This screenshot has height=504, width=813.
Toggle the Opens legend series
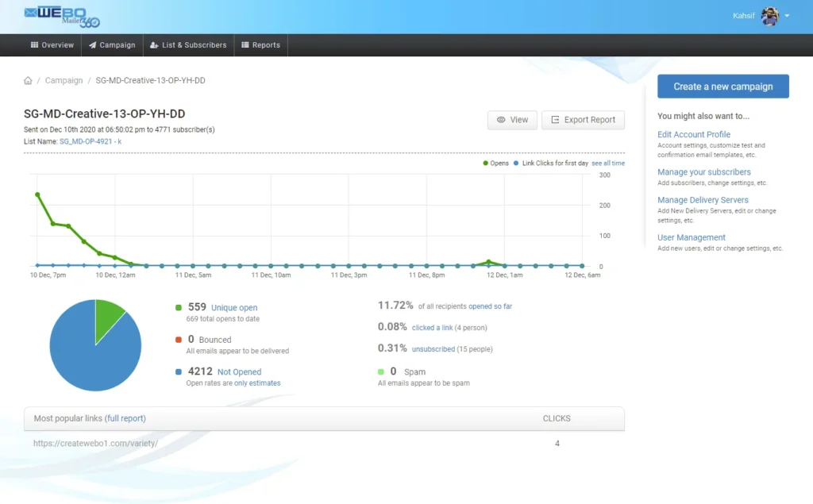[495, 164]
